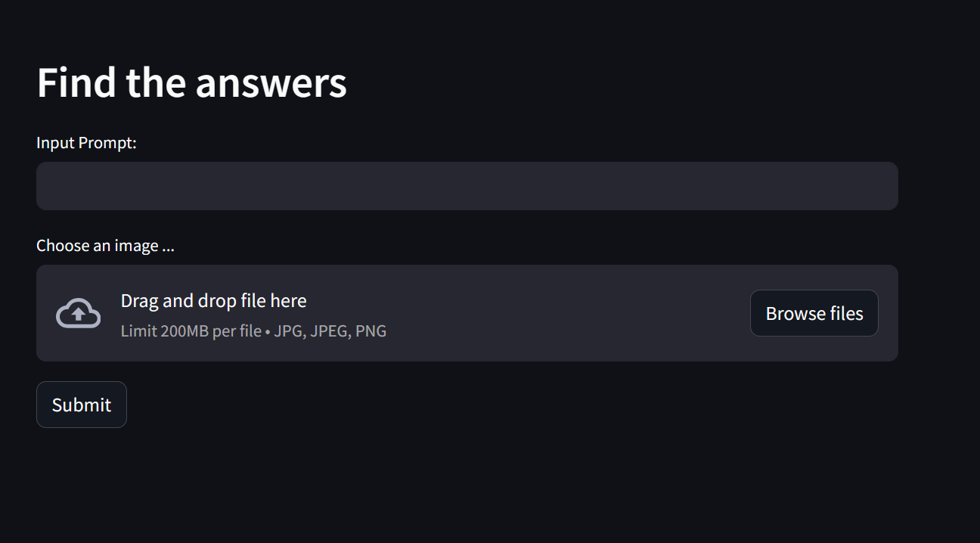Click the 'Choose an image ...' label
Image resolution: width=980 pixels, height=543 pixels.
(x=105, y=245)
